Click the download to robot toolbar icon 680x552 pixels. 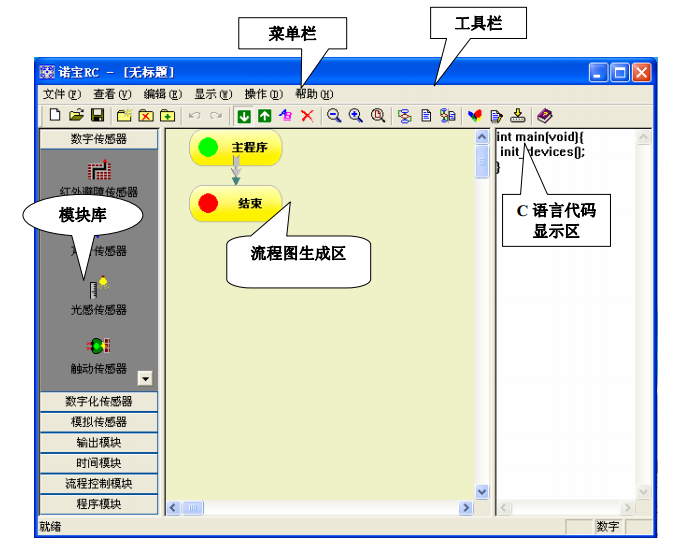(517, 115)
